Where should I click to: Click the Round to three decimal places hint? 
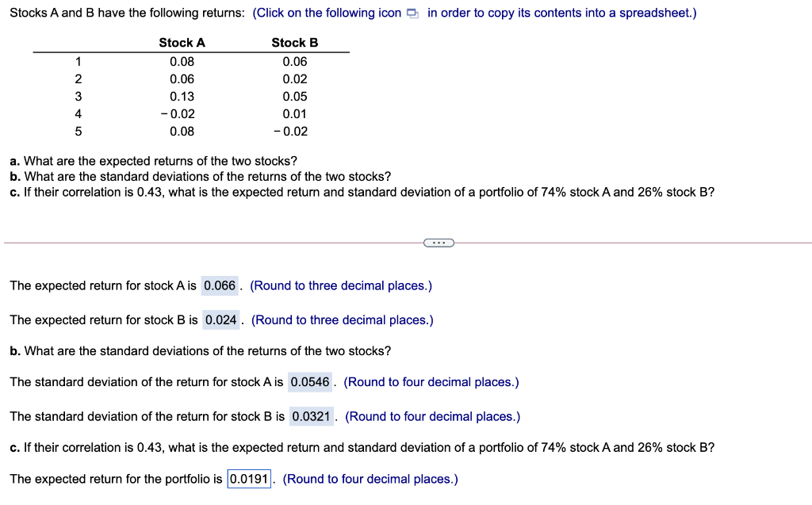coord(341,285)
